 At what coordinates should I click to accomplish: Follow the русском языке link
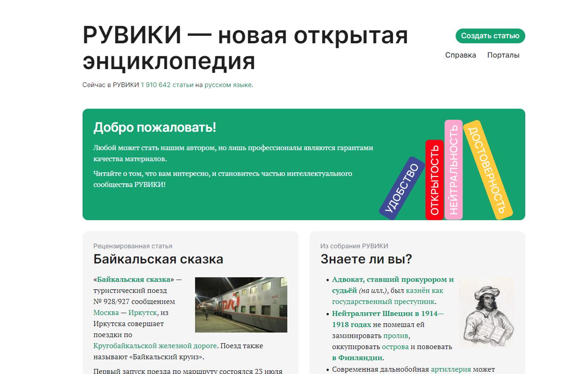coord(228,85)
